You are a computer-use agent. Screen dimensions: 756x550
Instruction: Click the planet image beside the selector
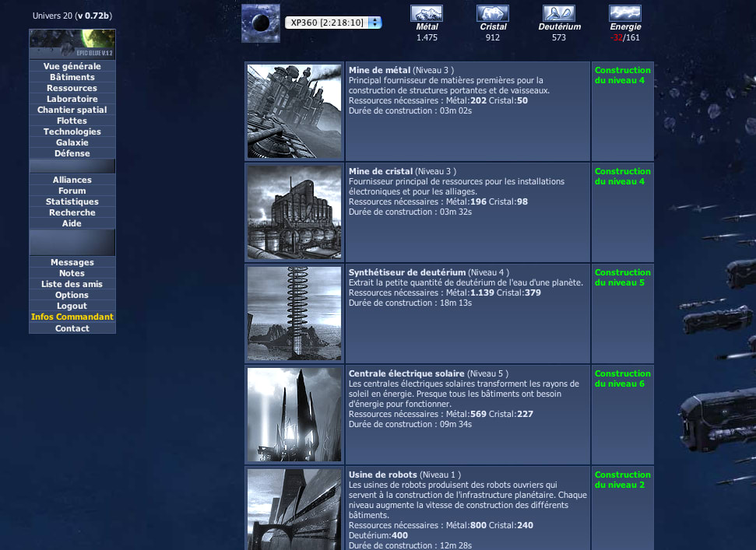260,23
